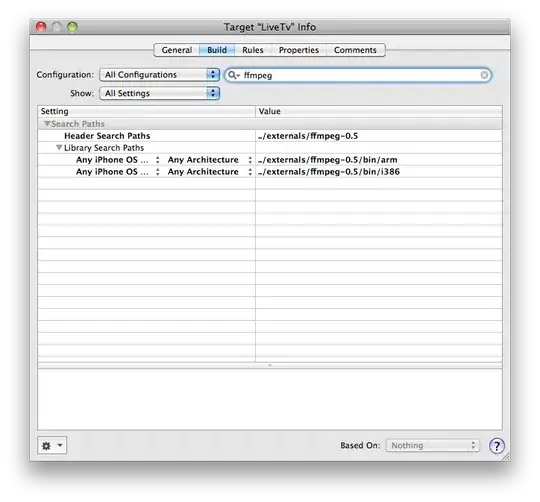Open the search magnifier options menu

[234, 75]
